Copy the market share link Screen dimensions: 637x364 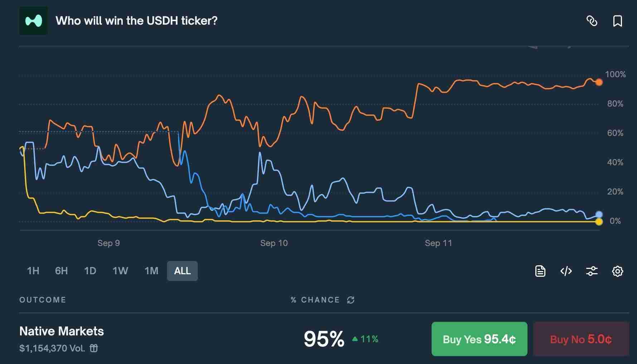tap(592, 21)
